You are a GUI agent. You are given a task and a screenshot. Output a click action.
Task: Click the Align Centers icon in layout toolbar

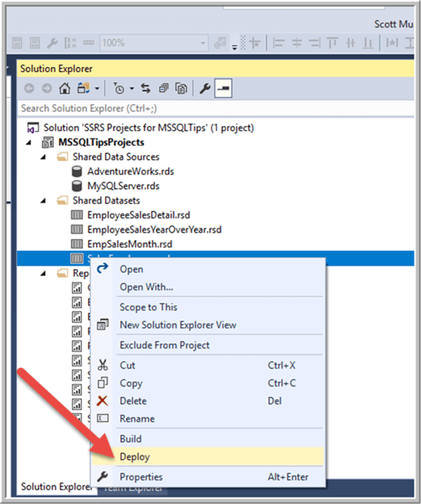pyautogui.click(x=296, y=43)
